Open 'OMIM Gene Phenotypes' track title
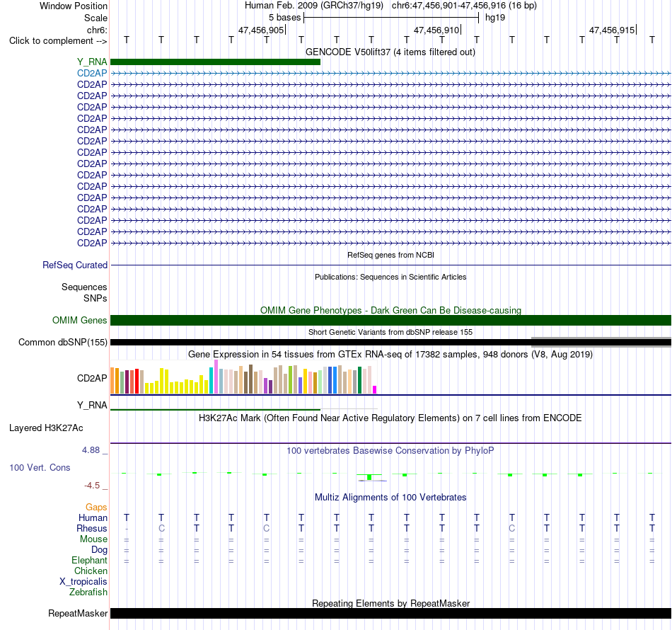 tap(390, 310)
